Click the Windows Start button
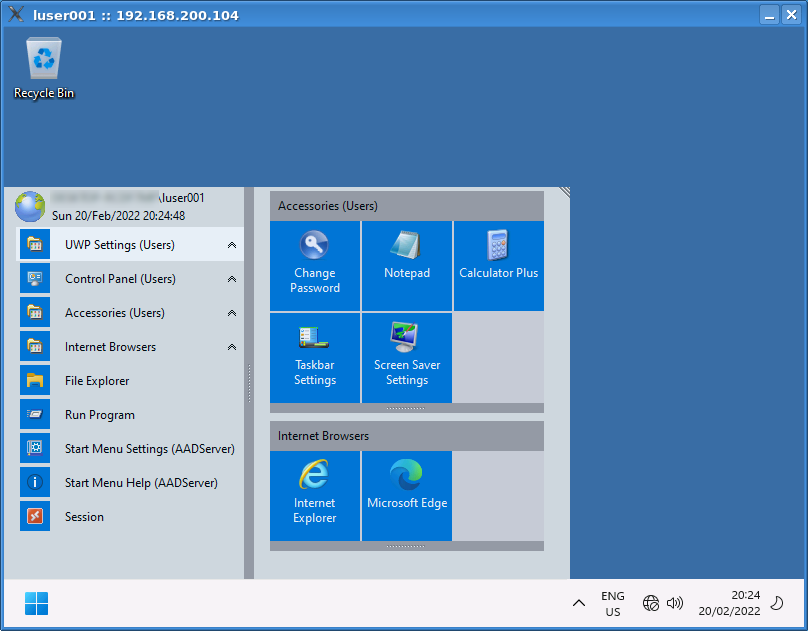 coord(36,604)
